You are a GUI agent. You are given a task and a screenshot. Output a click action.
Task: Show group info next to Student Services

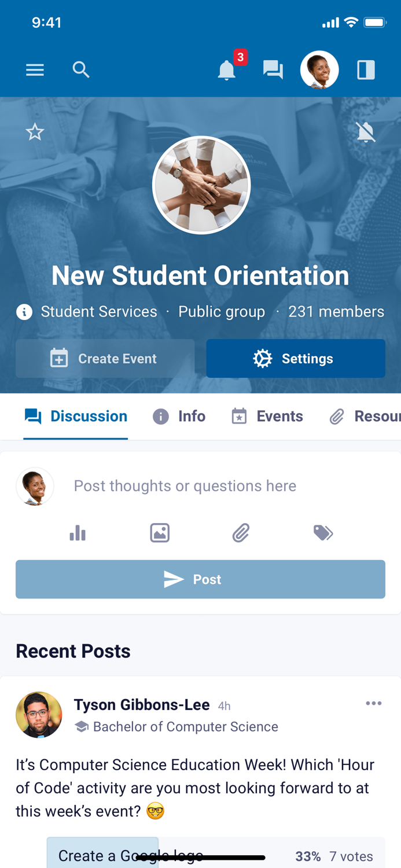(x=24, y=312)
